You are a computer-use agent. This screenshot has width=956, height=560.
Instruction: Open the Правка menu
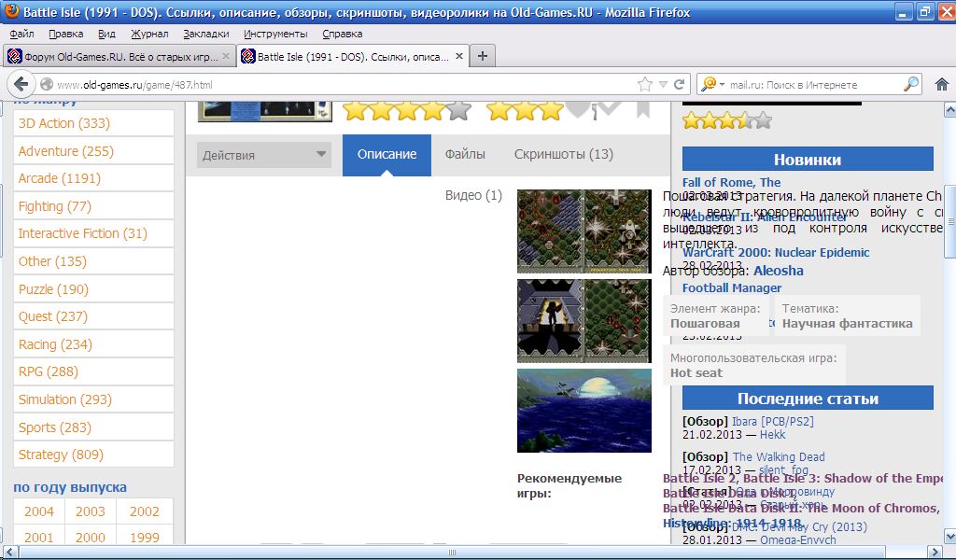point(66,34)
